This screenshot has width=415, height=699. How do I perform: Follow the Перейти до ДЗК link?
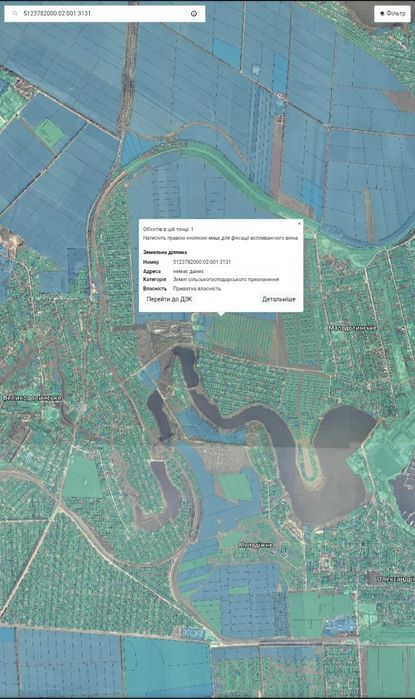coord(169,299)
